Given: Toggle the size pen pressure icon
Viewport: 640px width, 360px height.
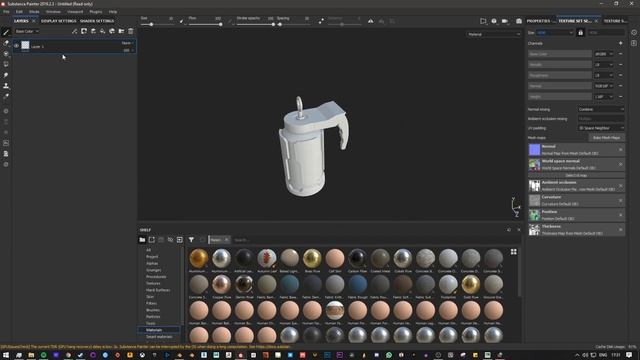Looking at the screenshot, I should (182, 21).
